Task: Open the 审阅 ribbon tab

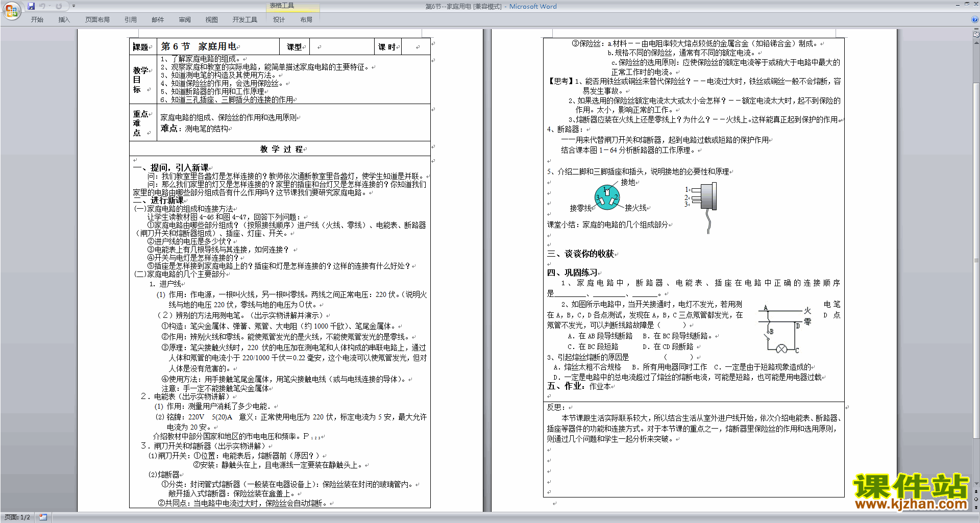Action: click(185, 20)
